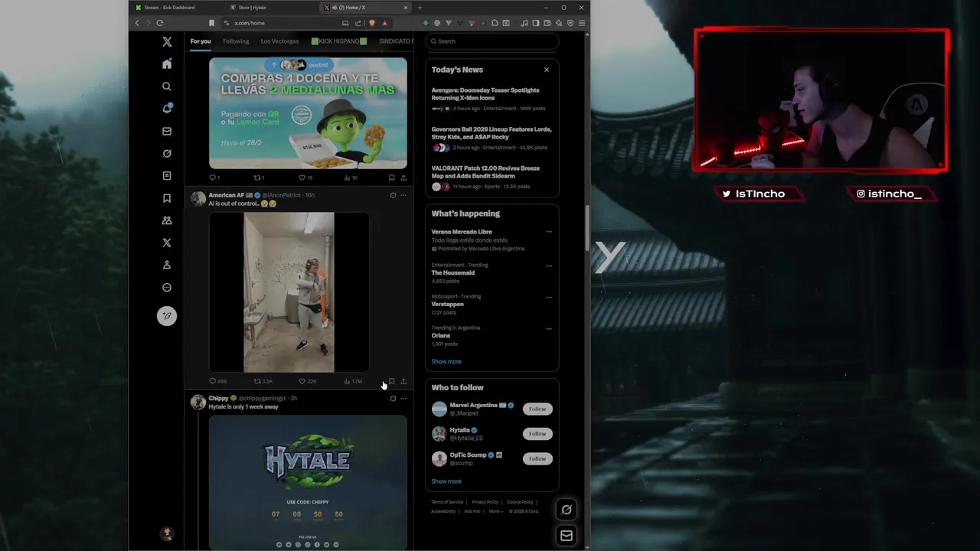This screenshot has width=980, height=551.
Task: Open Profile icon in sidebar
Action: tap(167, 265)
